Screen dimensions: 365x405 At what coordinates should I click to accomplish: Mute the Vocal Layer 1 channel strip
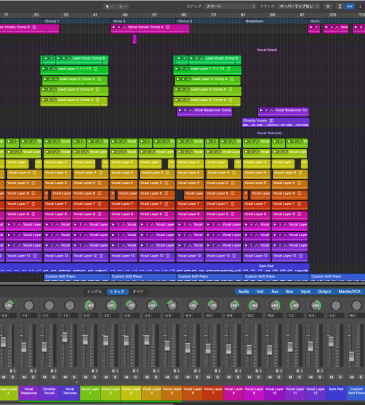(x=86, y=377)
